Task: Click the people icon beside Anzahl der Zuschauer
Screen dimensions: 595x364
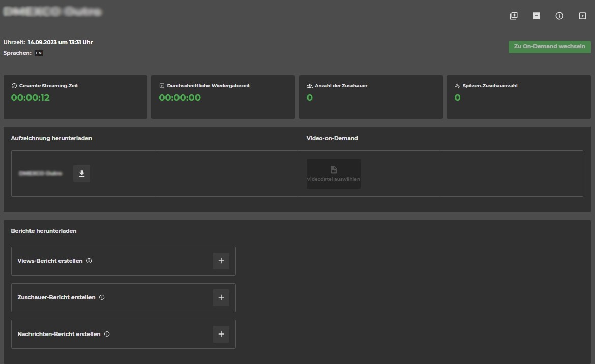Action: click(310, 86)
